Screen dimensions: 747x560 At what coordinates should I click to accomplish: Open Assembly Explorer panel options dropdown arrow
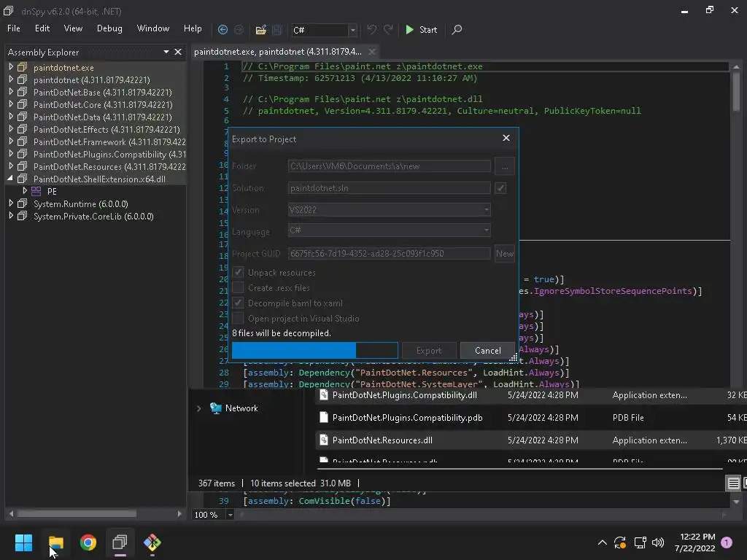click(166, 52)
